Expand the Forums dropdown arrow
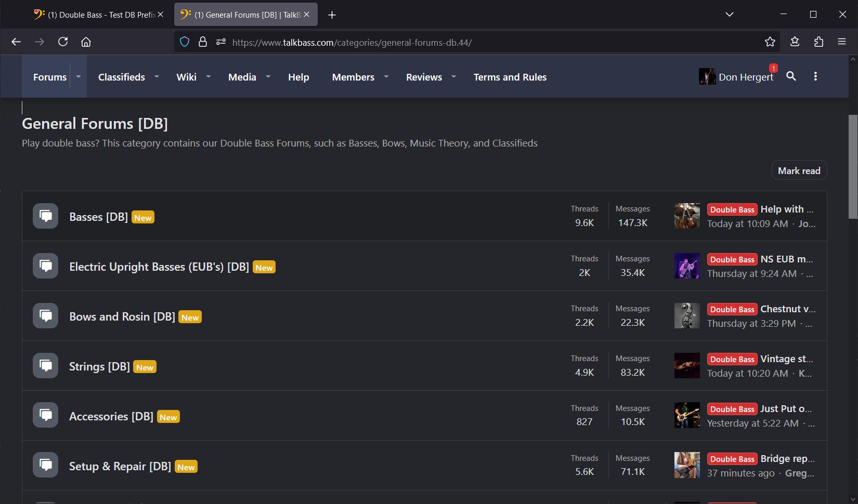Viewport: 858px width, 504px height. point(79,76)
